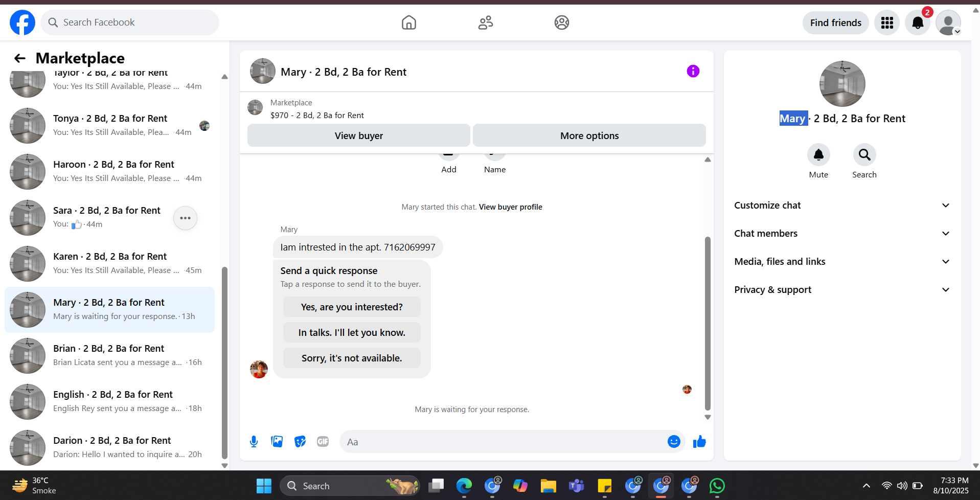Open the Facebook home logo

(x=22, y=22)
